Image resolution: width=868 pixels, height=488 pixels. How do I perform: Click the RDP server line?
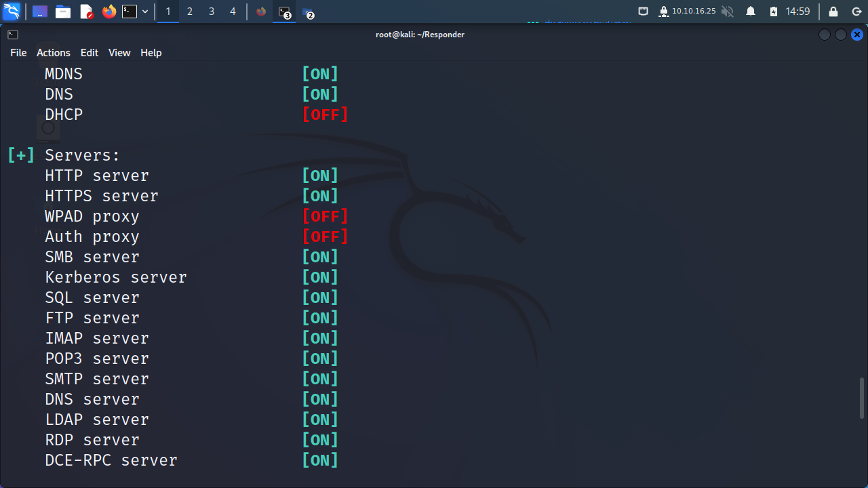[x=92, y=440]
